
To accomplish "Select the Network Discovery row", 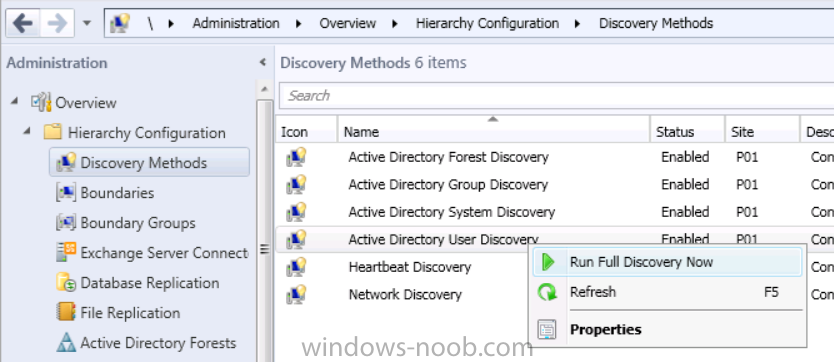I will coord(405,294).
